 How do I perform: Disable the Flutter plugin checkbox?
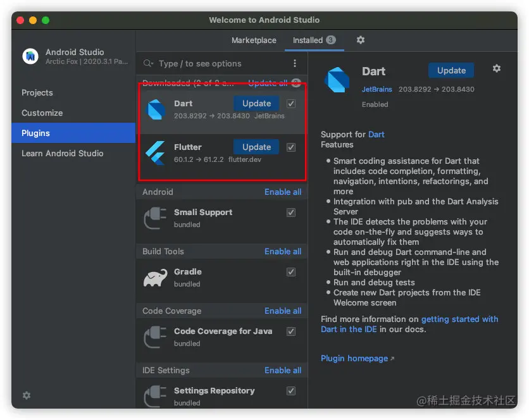coord(291,147)
